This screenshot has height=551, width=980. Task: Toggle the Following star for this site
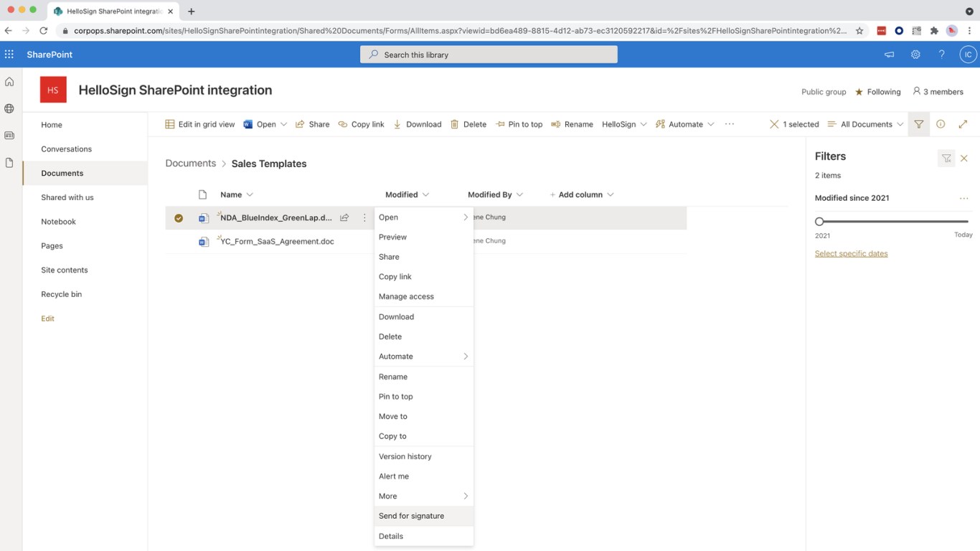859,92
